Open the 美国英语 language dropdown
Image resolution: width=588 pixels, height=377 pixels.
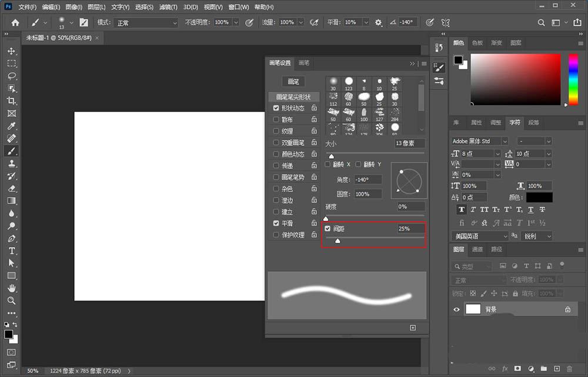[480, 236]
